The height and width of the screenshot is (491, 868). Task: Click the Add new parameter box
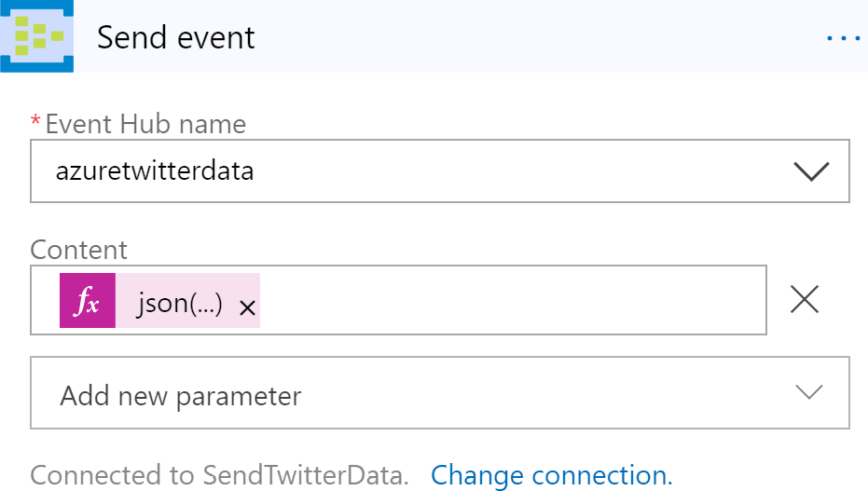click(x=439, y=392)
